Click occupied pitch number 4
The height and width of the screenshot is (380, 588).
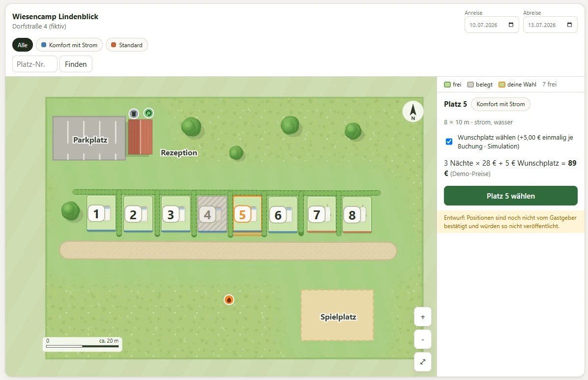pyautogui.click(x=212, y=214)
